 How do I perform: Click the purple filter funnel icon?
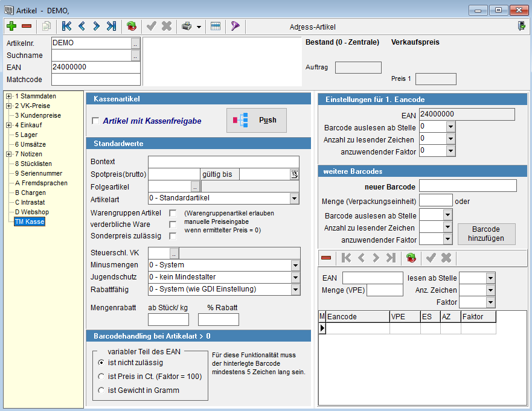point(236,26)
